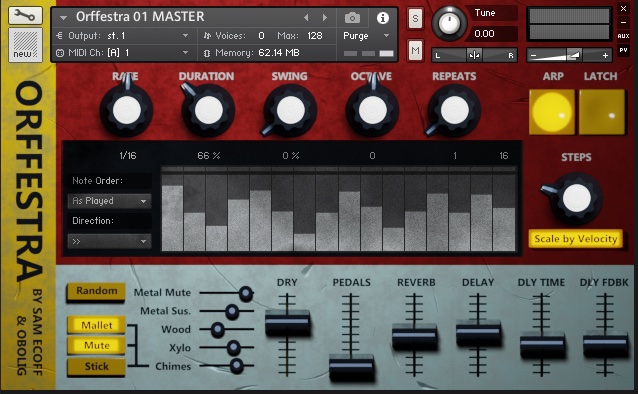Click the first step bar in the sequencer
638x394 pixels.
coord(173,218)
